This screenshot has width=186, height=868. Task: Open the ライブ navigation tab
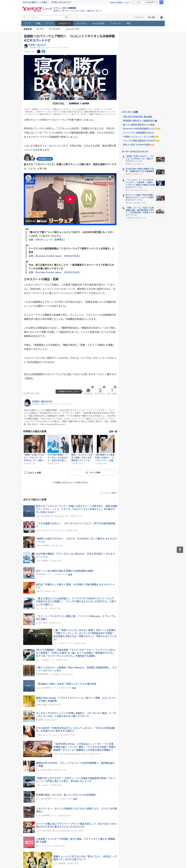click(x=49, y=24)
